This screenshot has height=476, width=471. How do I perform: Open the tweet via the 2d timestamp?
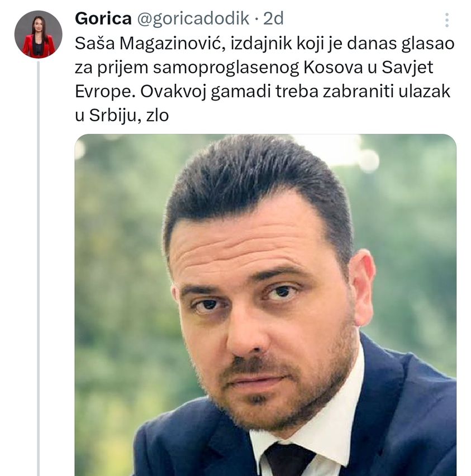pyautogui.click(x=273, y=18)
